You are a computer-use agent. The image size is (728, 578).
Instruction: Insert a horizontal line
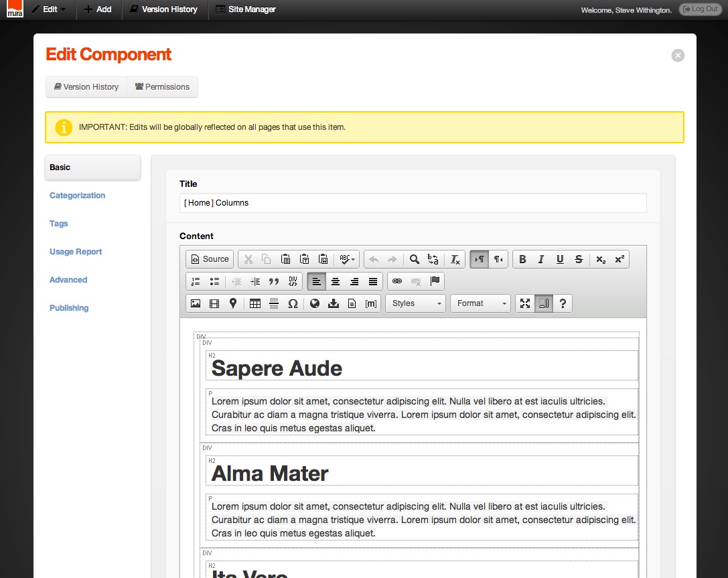point(274,303)
